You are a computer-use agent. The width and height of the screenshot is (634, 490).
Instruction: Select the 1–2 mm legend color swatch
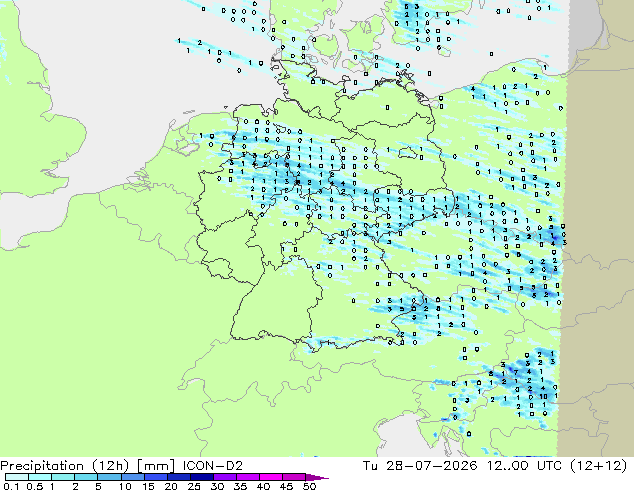pyautogui.click(x=63, y=477)
